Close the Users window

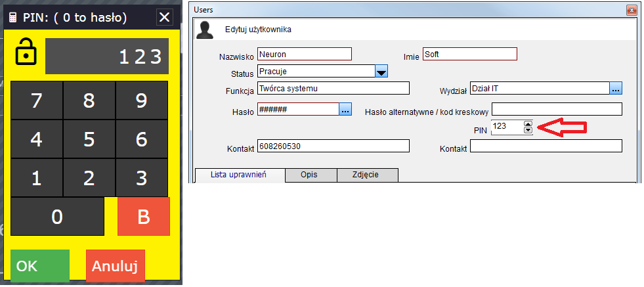point(632,9)
